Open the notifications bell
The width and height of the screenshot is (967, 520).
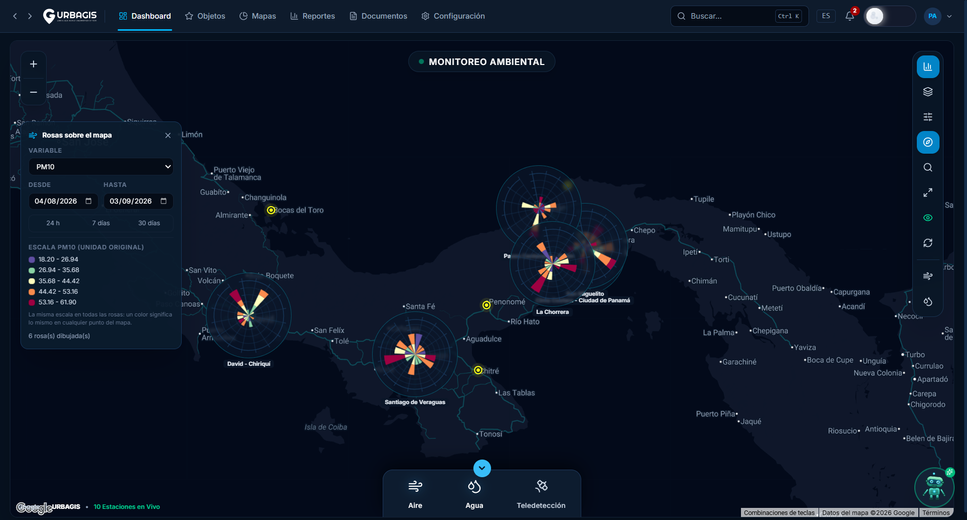(850, 16)
